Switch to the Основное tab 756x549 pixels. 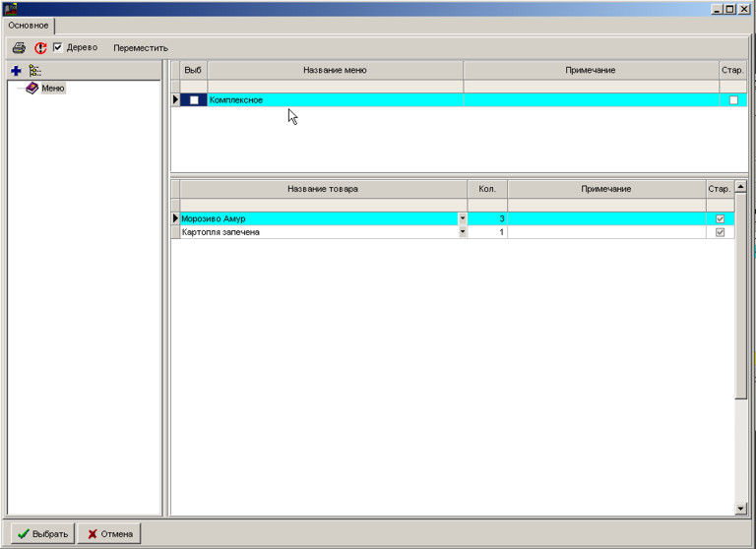29,26
